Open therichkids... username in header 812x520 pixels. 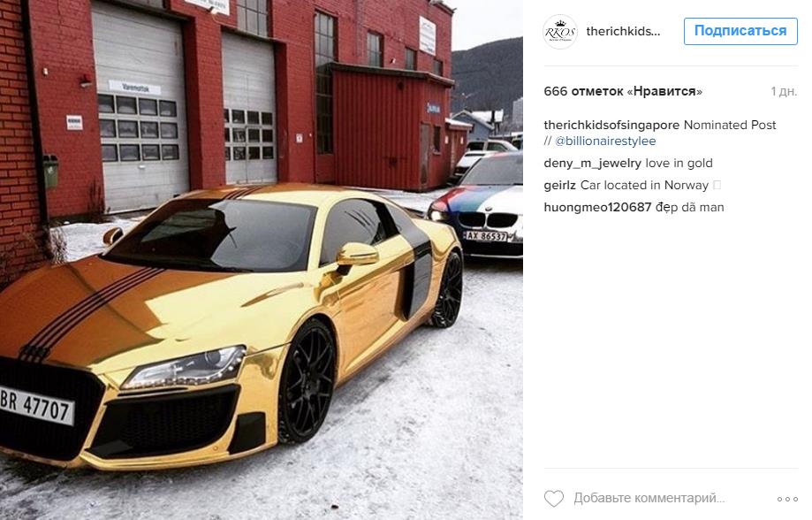coord(623,32)
